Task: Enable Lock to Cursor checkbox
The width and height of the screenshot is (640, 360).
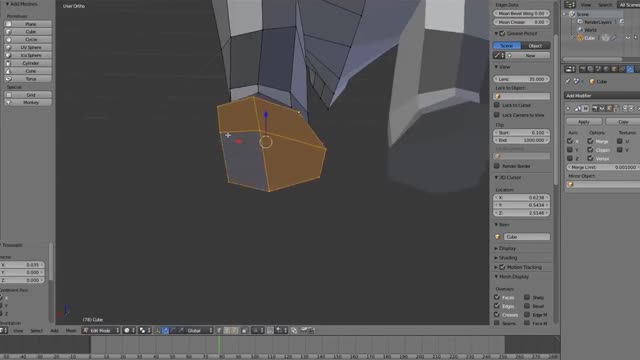Action: pos(497,105)
